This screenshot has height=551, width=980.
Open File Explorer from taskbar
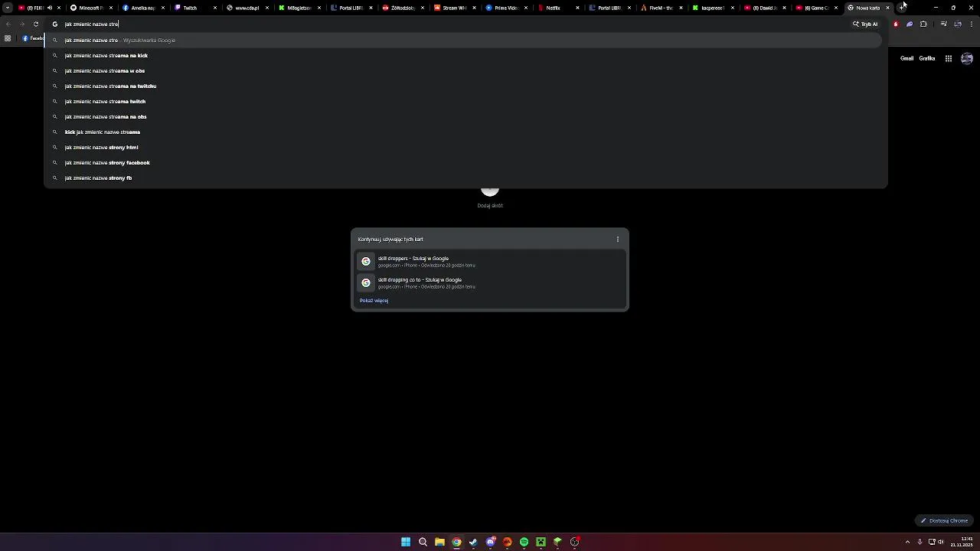(x=439, y=542)
